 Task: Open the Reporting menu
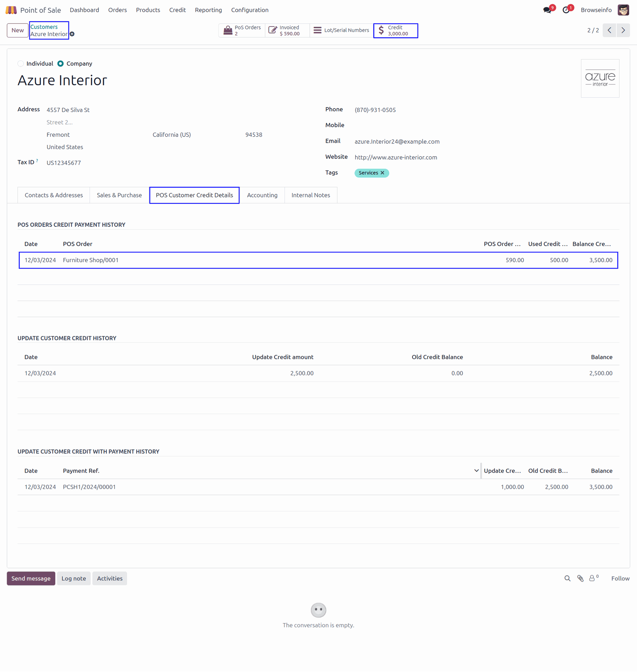(x=208, y=10)
